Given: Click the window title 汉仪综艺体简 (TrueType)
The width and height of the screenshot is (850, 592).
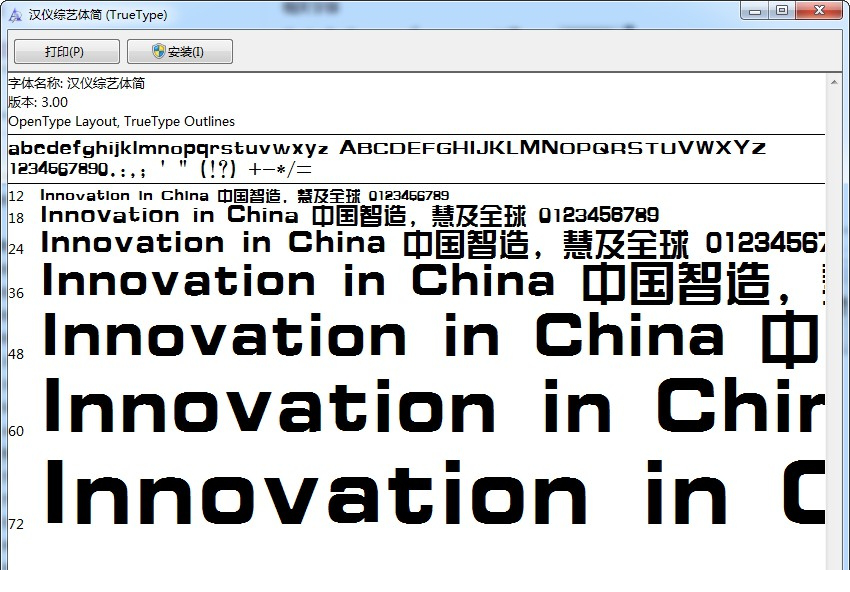Looking at the screenshot, I should click(98, 15).
